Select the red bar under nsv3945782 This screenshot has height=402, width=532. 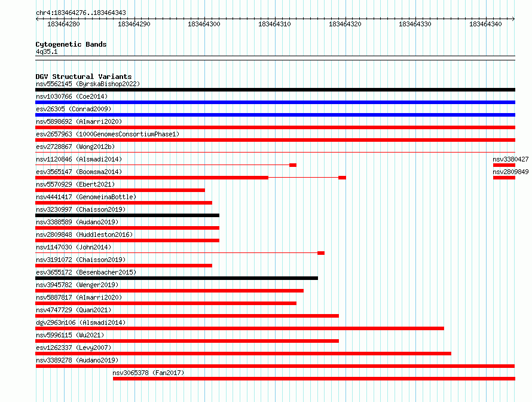[169, 291]
